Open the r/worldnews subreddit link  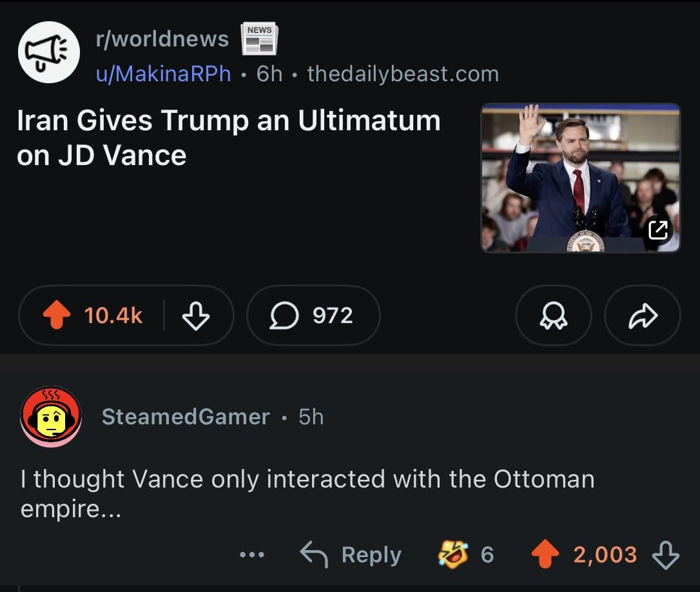point(162,39)
